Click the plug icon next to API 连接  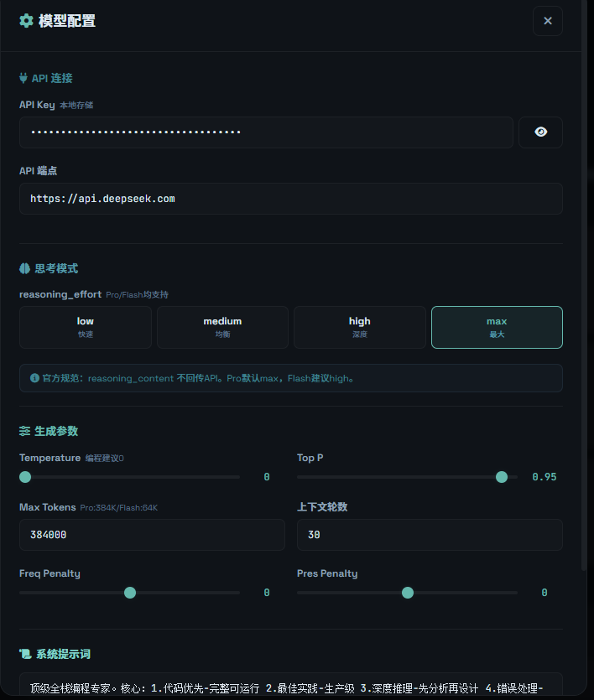23,78
